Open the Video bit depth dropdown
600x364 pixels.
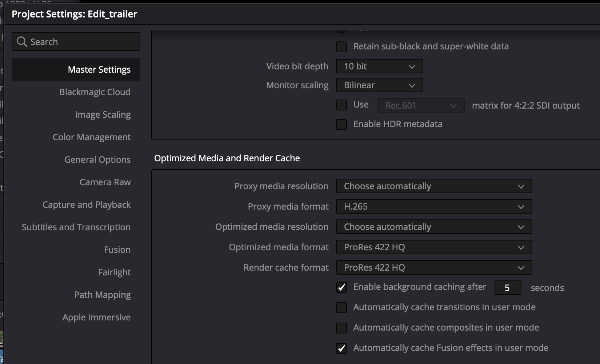pos(379,66)
